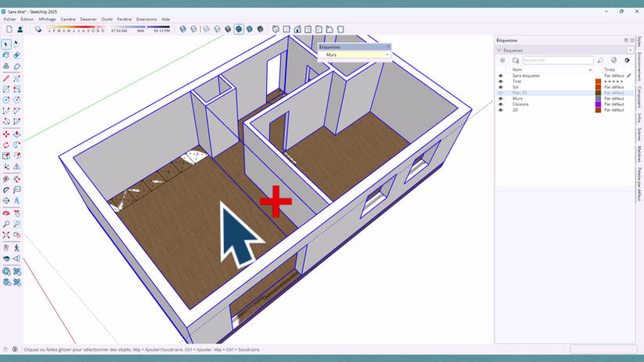Open the Caméra menu
The image size is (644, 362).
tap(68, 20)
